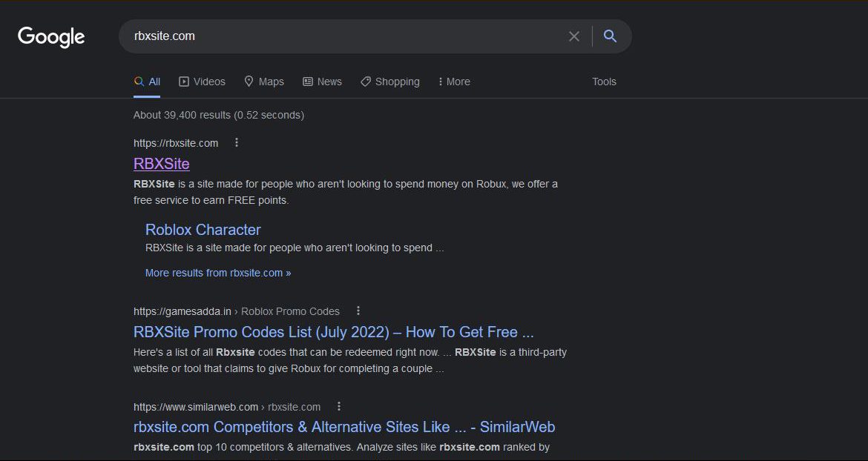Viewport: 868px width, 461px height.
Task: Open the three-dot menu beside similarweb.com result
Action: [339, 406]
